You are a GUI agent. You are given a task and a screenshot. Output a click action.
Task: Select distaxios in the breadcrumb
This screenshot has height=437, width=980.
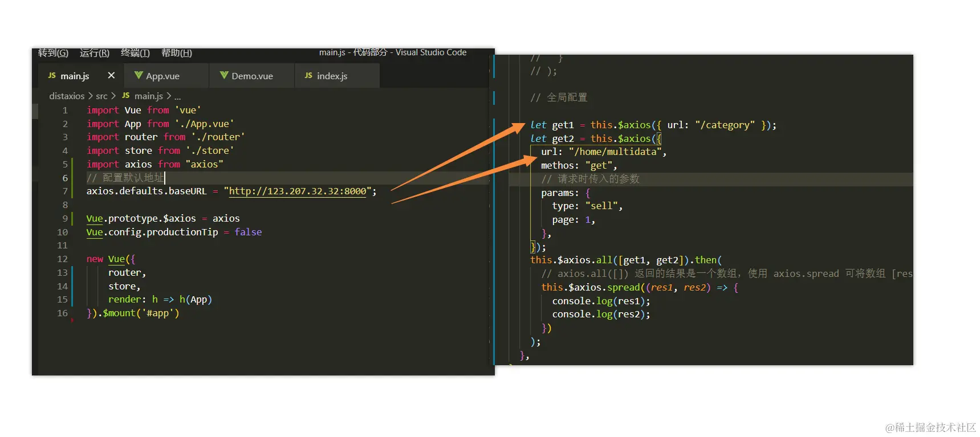(67, 96)
